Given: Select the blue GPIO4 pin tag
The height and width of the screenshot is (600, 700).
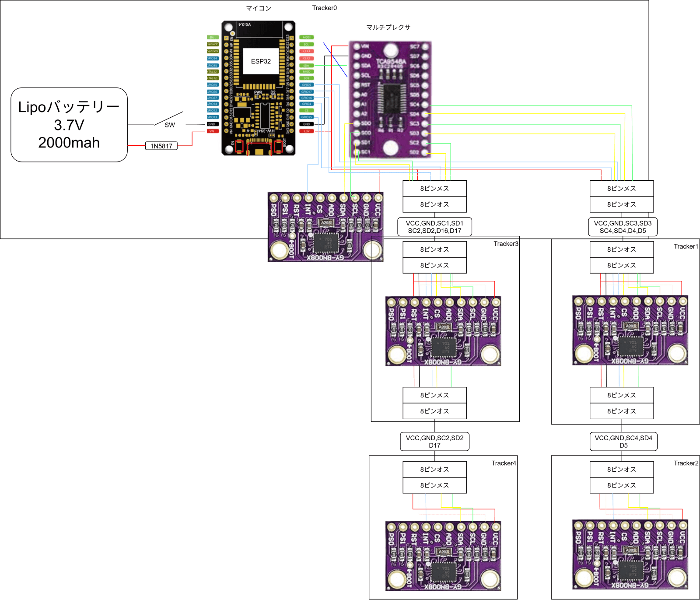Looking at the screenshot, I should [306, 104].
